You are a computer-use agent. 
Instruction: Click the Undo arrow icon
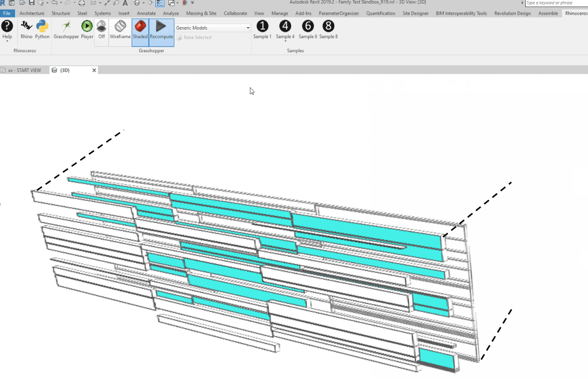pos(54,3)
